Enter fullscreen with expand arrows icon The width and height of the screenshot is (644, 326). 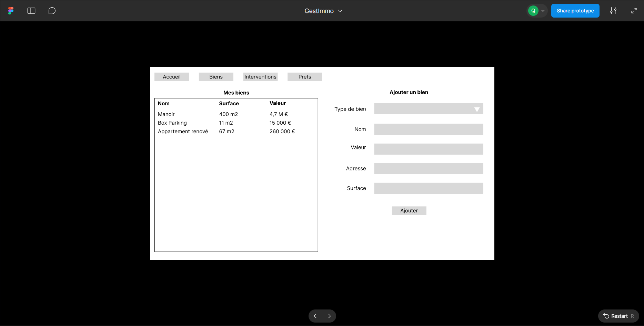coord(634,11)
